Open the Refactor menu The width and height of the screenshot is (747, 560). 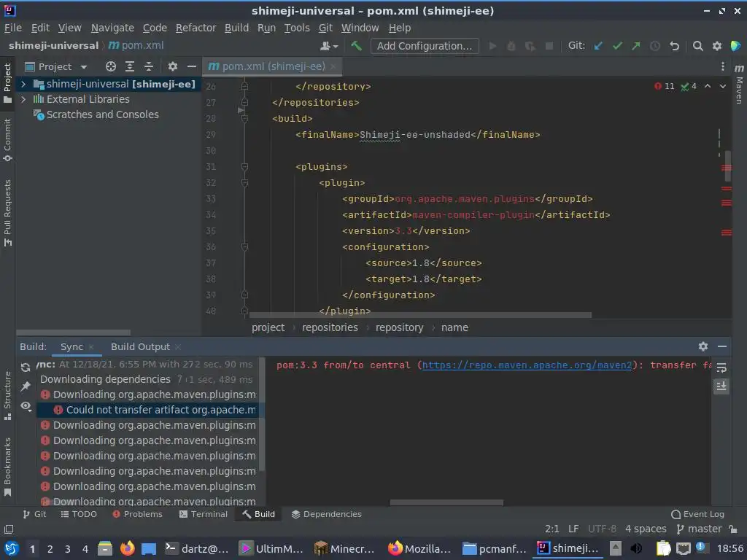(x=196, y=28)
